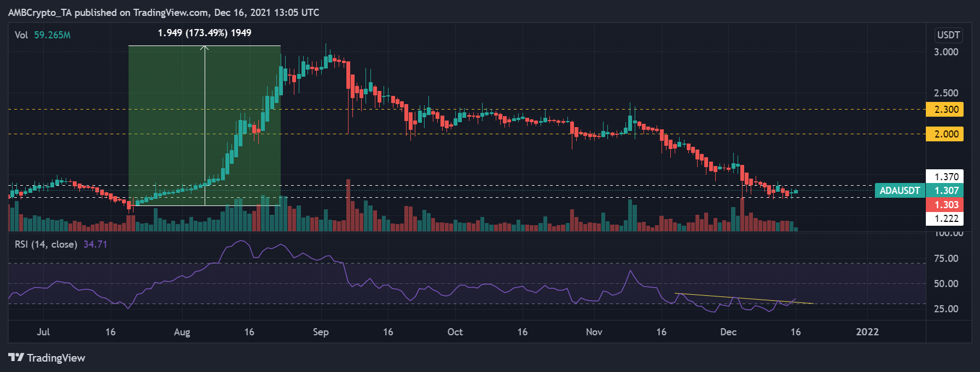Click the RSI 50.00 axis tick
This screenshot has height=372, width=980.
pos(946,284)
